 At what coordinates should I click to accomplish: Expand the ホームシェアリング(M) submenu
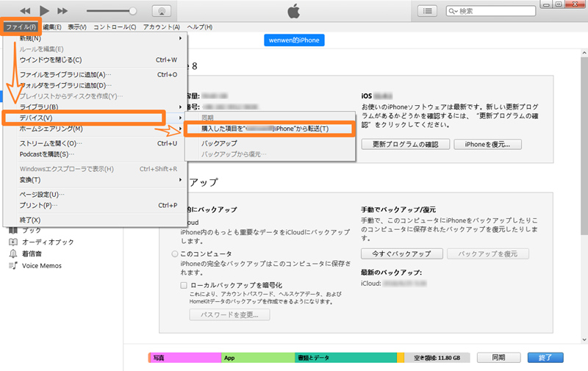tap(180, 129)
